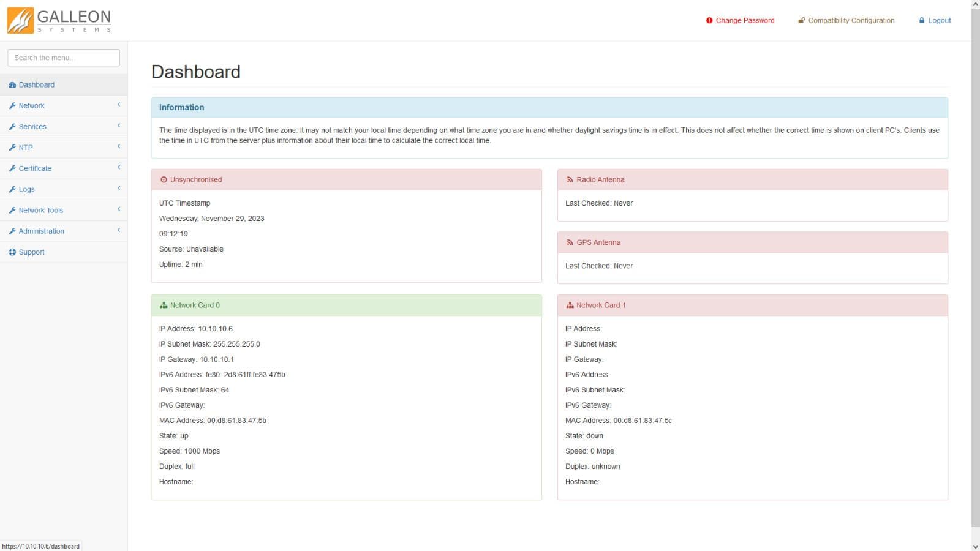Open the Network Tools menu item
Viewport: 980px width, 551px height.
[40, 211]
